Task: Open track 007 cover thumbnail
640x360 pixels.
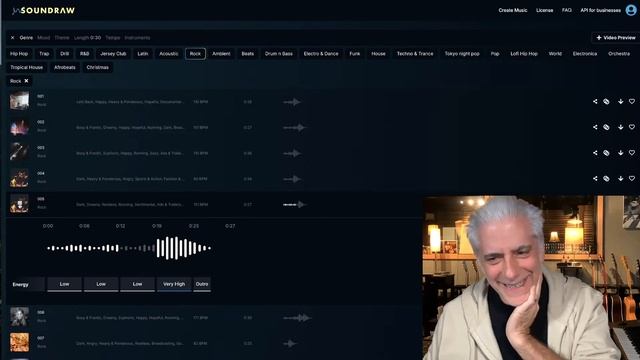Action: pos(19,342)
